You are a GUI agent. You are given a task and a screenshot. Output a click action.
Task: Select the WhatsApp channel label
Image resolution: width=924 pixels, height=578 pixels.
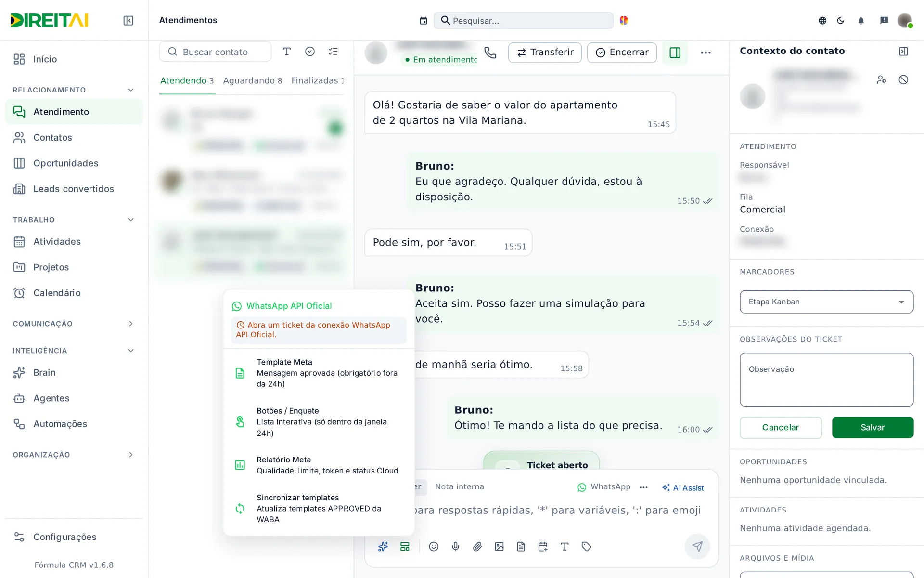pos(604,487)
